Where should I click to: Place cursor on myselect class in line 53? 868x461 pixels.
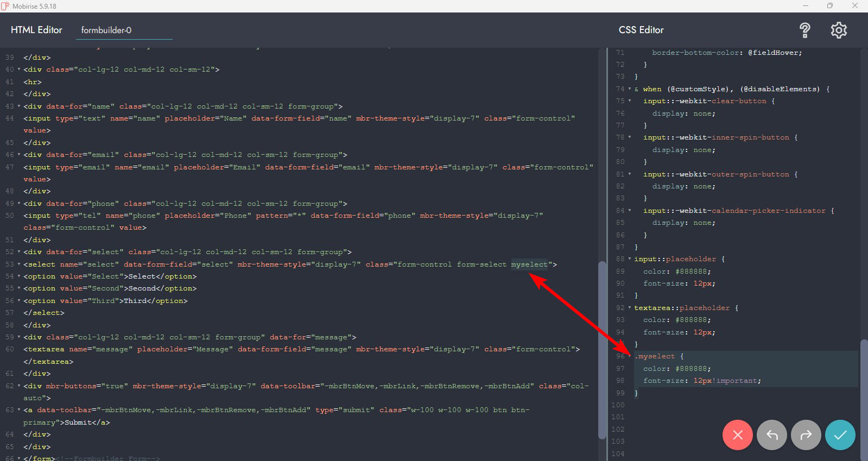click(529, 264)
